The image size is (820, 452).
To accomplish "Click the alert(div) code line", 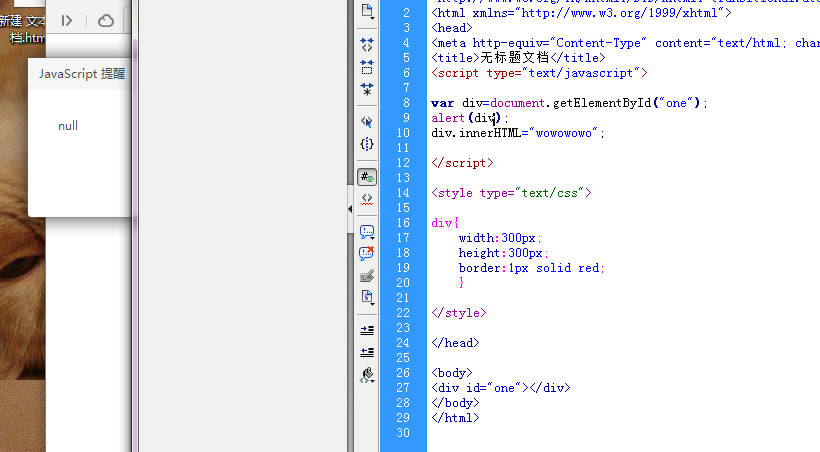I will pos(470,118).
